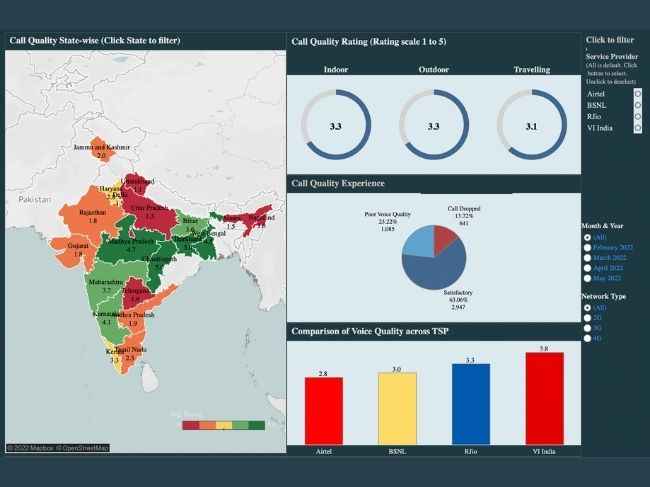Select the 4G network type

coord(587,338)
